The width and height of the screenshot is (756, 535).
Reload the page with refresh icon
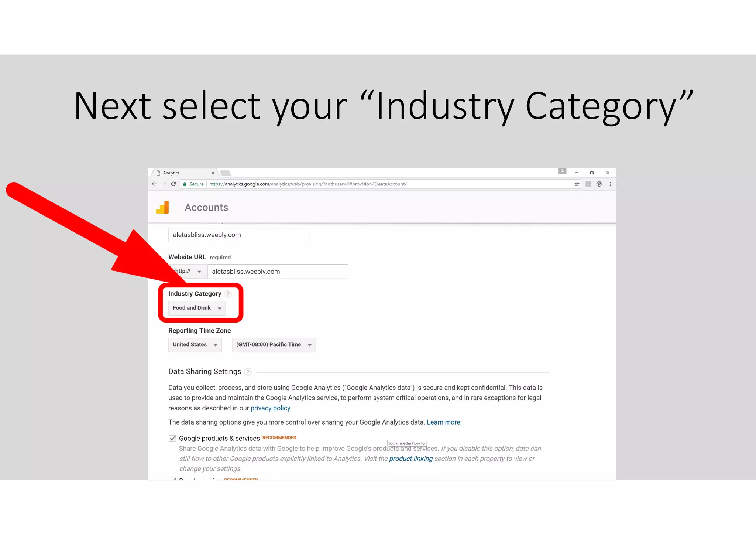point(173,184)
